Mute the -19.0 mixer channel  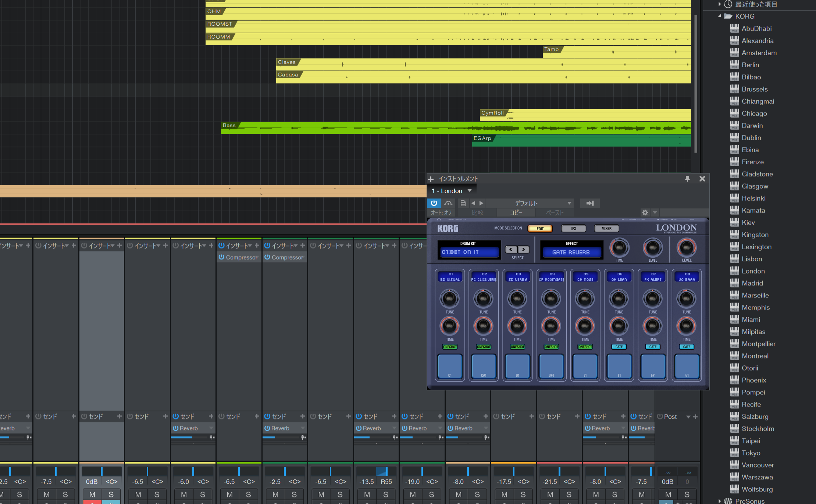pyautogui.click(x=413, y=494)
